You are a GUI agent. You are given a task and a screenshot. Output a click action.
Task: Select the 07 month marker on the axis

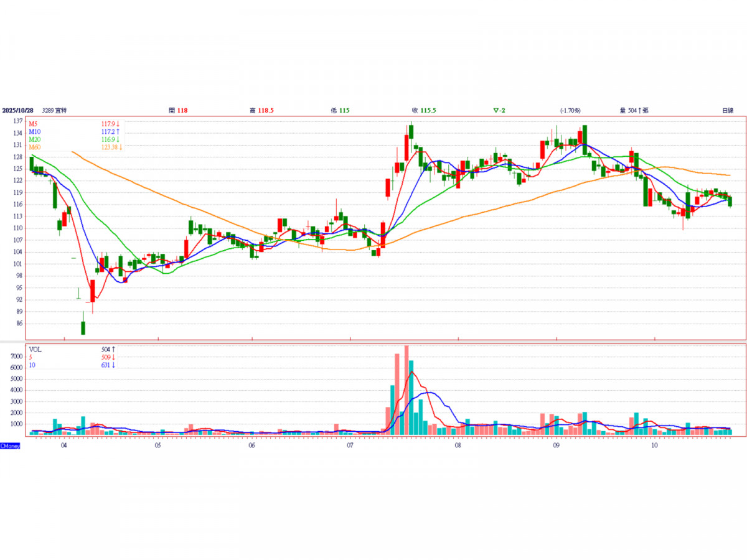[350, 446]
